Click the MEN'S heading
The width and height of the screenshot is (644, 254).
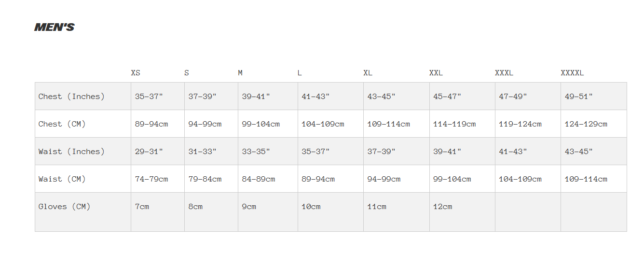tap(54, 28)
